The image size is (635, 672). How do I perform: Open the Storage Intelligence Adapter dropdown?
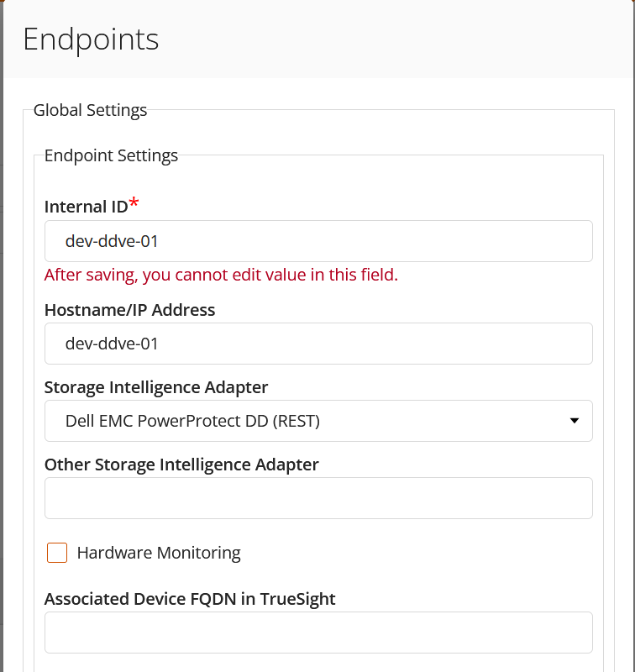coord(318,421)
